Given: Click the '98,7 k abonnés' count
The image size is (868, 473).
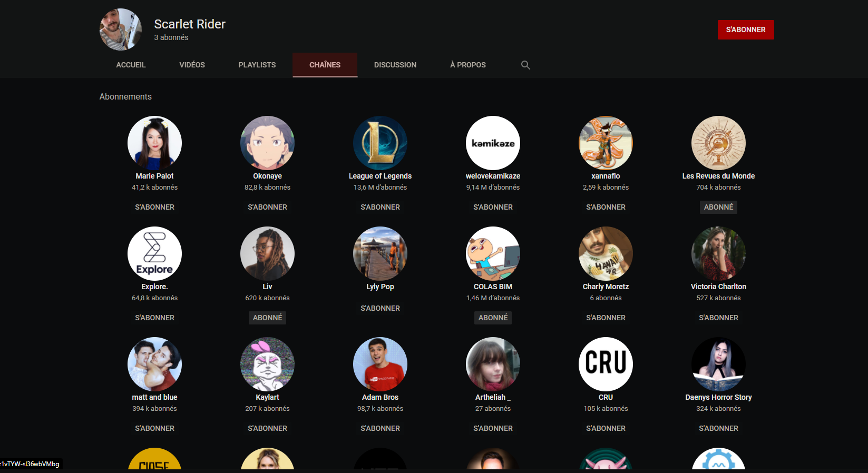Looking at the screenshot, I should 380,409.
